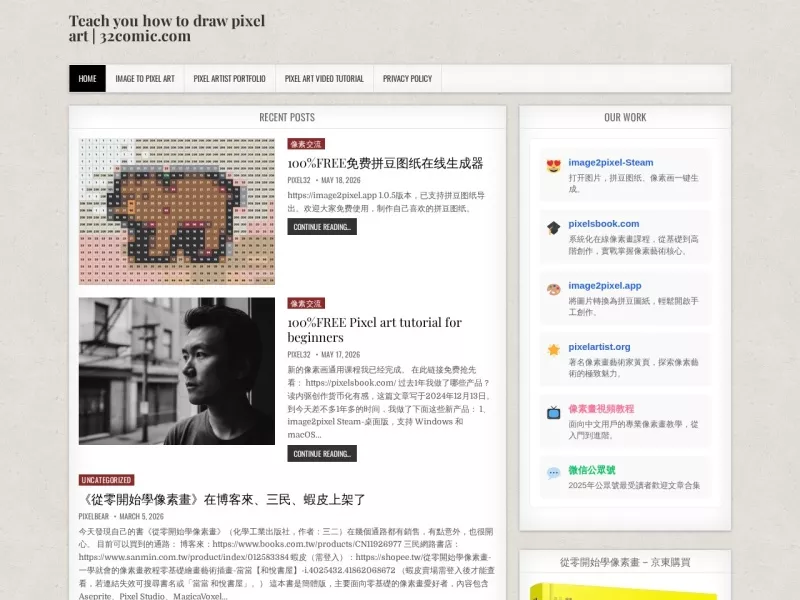Open the 微信公眾號 link
This screenshot has height=600, width=800.
pyautogui.click(x=592, y=470)
